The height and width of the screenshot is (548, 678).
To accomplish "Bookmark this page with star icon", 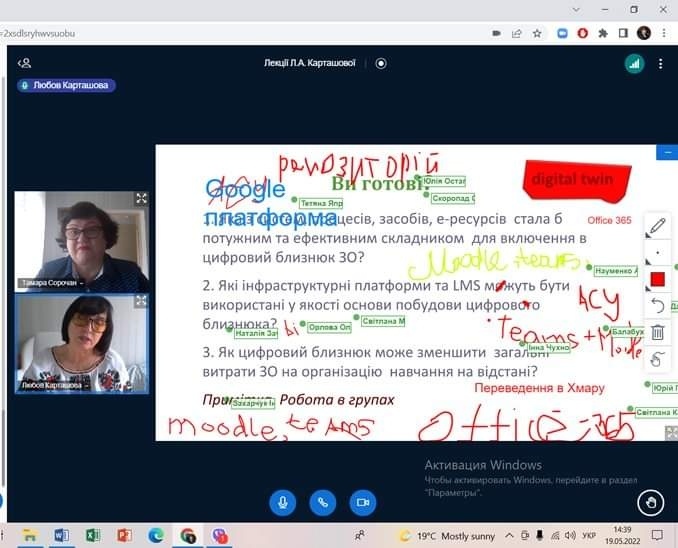I will [x=537, y=33].
